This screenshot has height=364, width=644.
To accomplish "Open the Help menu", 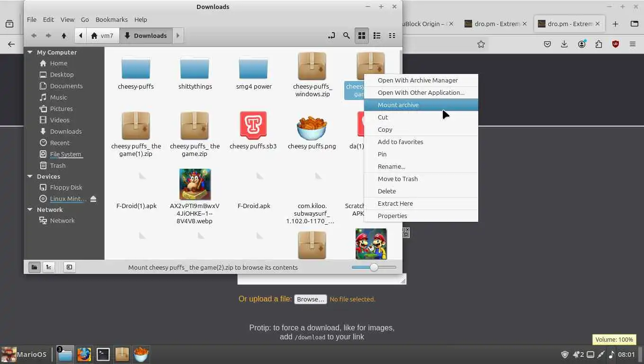I will [x=141, y=19].
